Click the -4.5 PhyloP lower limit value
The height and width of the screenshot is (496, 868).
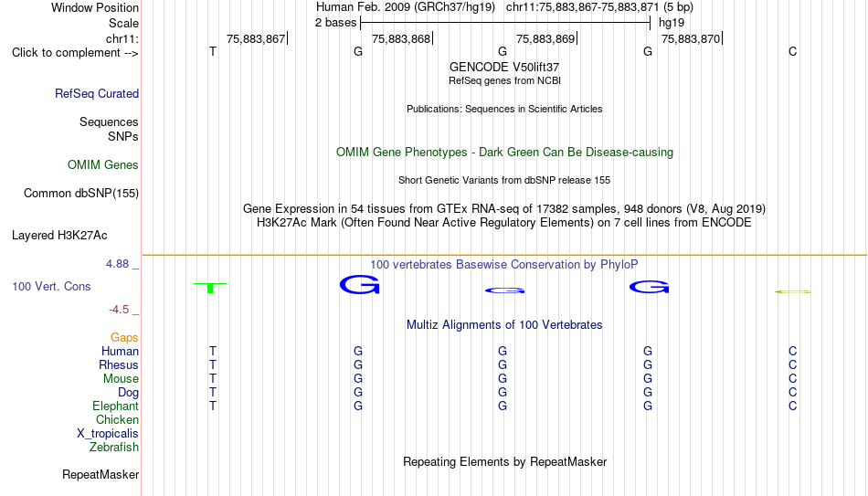pos(119,310)
